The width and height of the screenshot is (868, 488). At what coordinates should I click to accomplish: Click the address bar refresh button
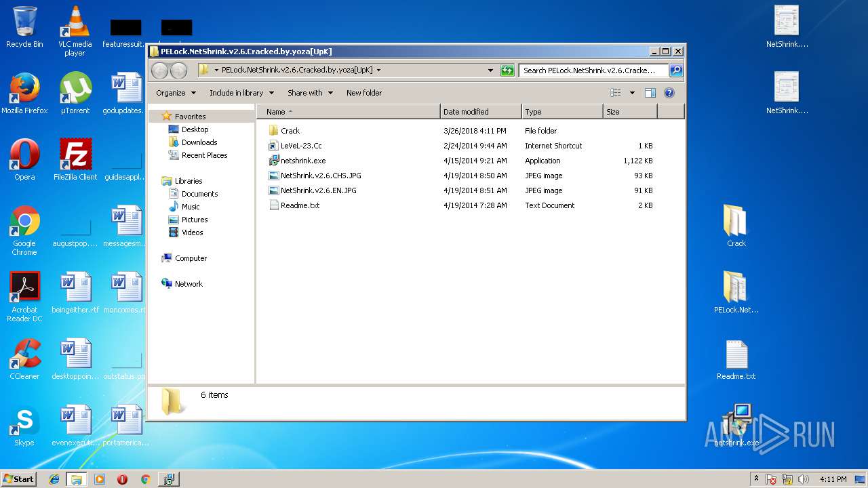point(507,70)
